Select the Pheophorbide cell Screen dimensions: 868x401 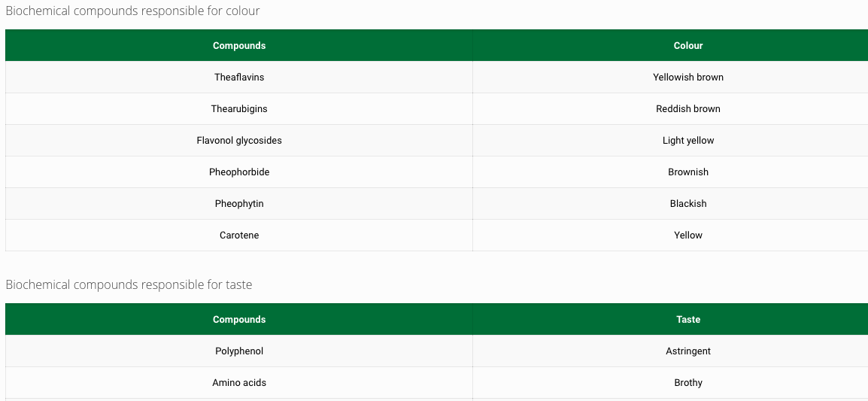click(239, 172)
